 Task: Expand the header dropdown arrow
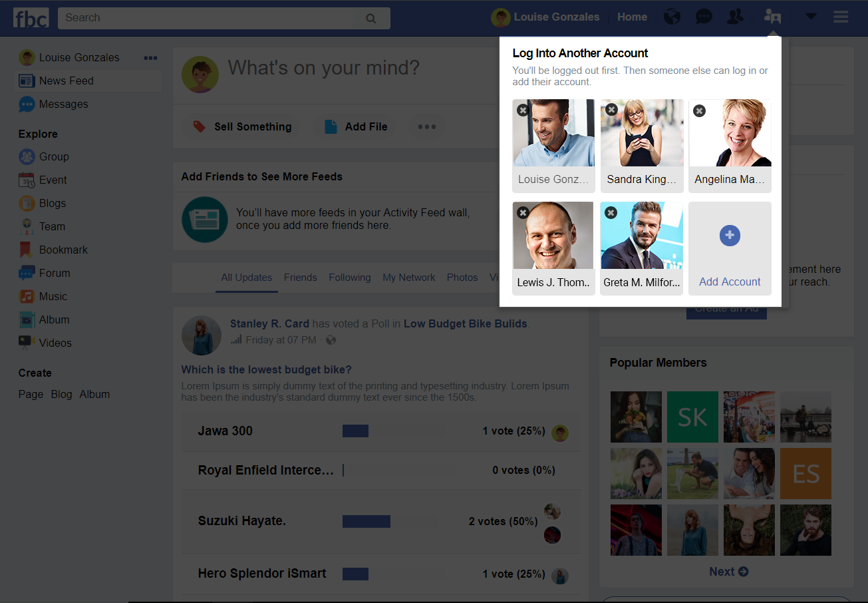pyautogui.click(x=810, y=17)
